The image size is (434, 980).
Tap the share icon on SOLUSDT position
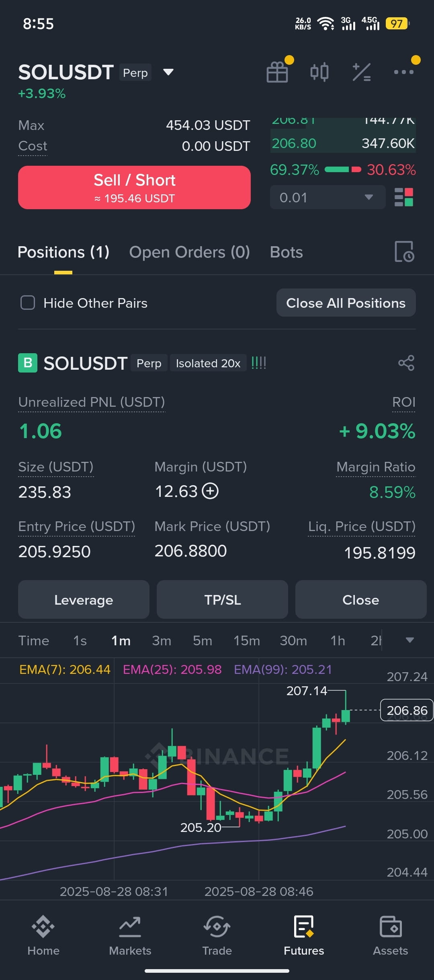(x=406, y=363)
